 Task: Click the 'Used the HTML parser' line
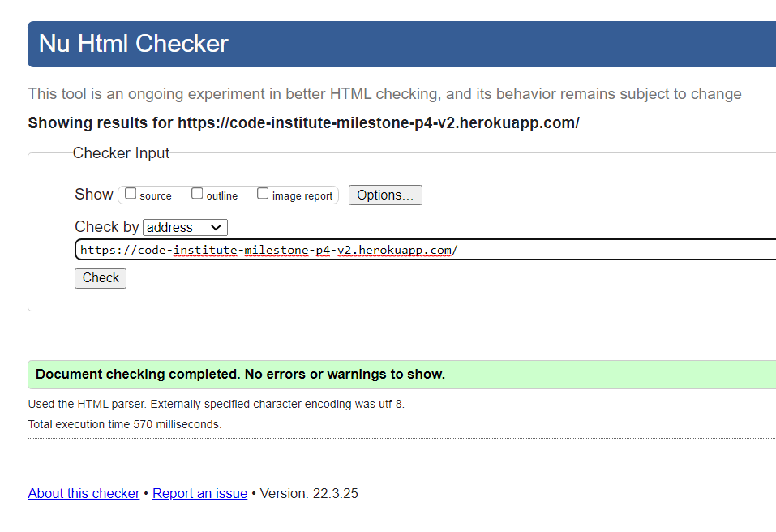coord(217,404)
